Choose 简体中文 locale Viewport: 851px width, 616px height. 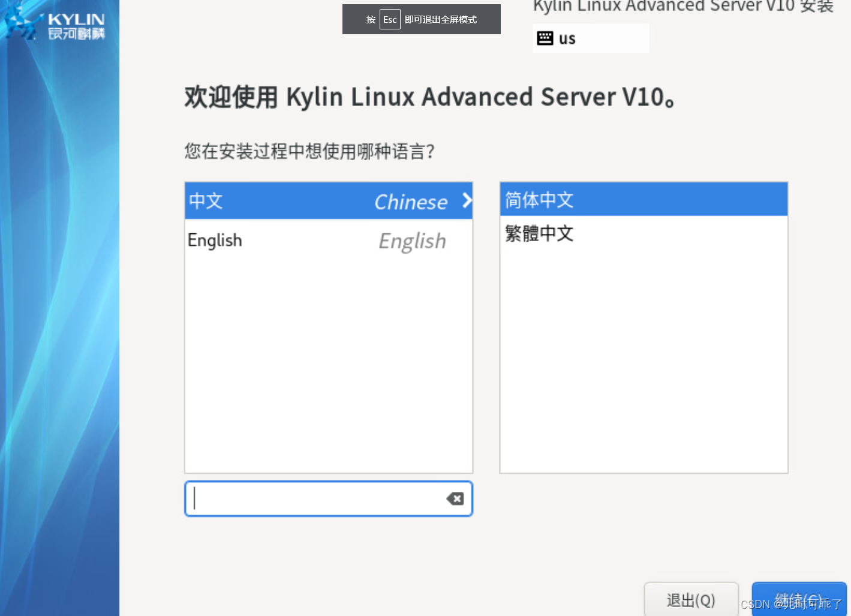(643, 200)
